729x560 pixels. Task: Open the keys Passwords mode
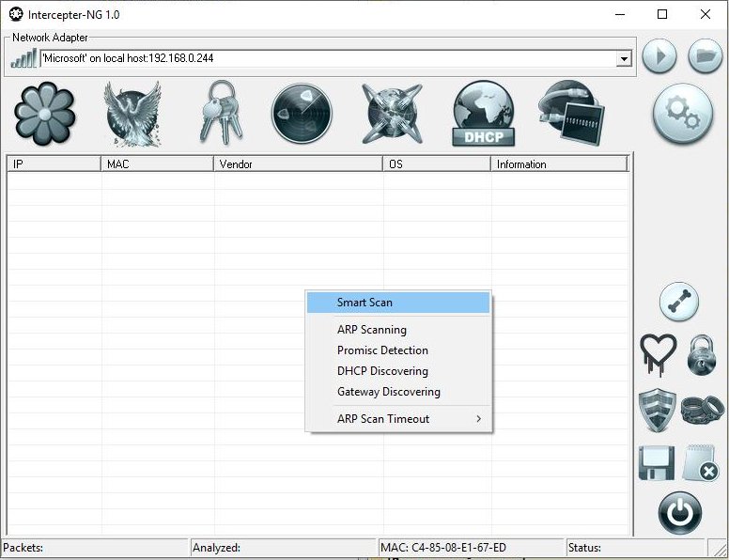pos(220,114)
